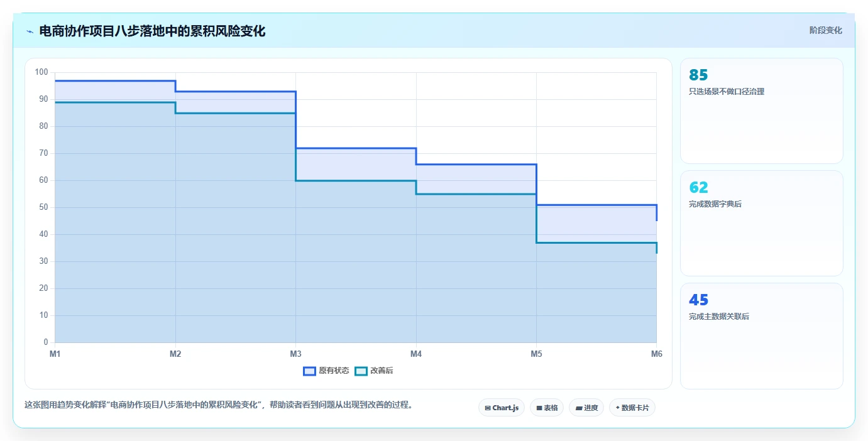Open the card showing value 62
This screenshot has width=868, height=441.
(x=761, y=224)
